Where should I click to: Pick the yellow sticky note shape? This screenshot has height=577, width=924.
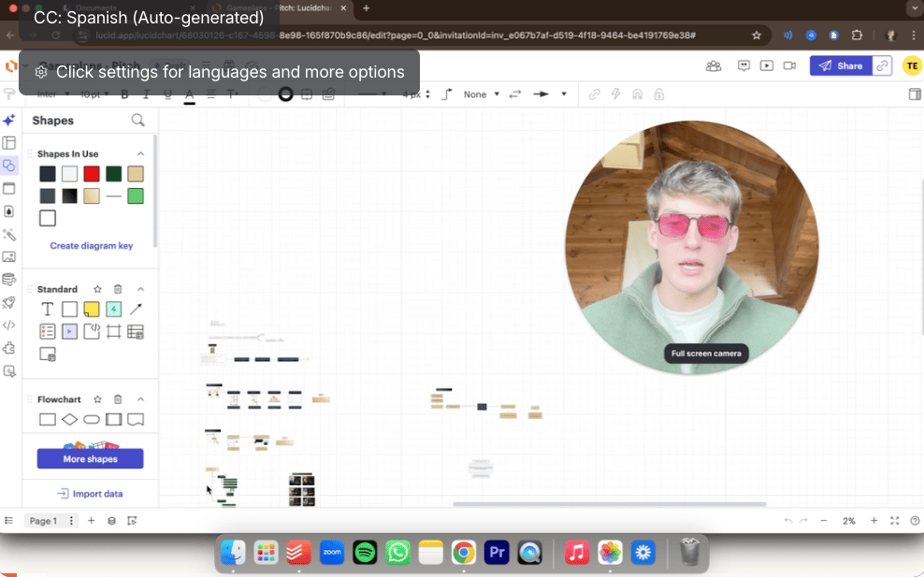(x=92, y=309)
